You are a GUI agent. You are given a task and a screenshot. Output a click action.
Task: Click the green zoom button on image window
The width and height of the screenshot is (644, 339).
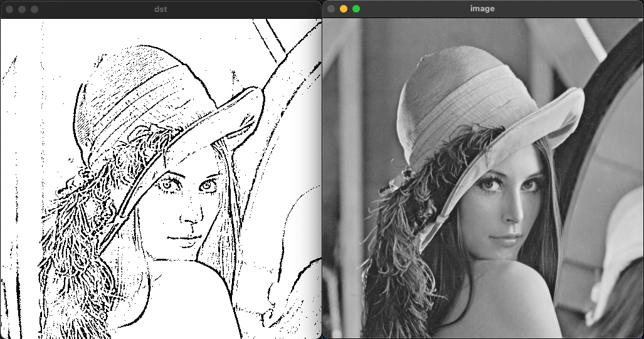[x=356, y=9]
